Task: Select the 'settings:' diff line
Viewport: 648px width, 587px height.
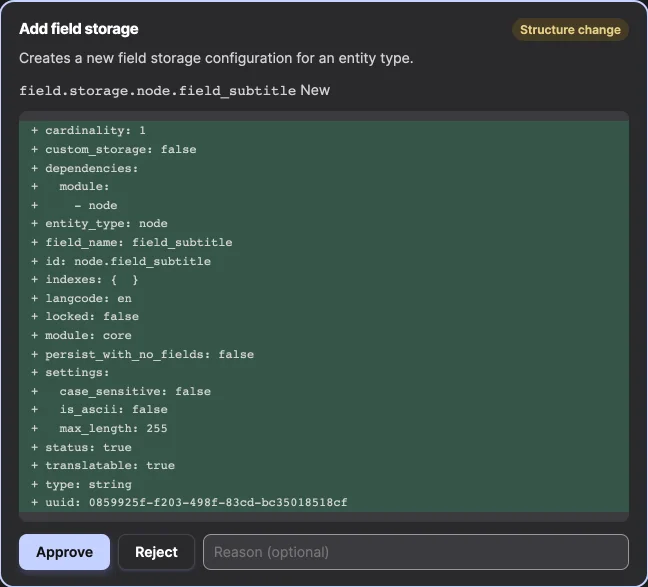Action: coord(324,372)
